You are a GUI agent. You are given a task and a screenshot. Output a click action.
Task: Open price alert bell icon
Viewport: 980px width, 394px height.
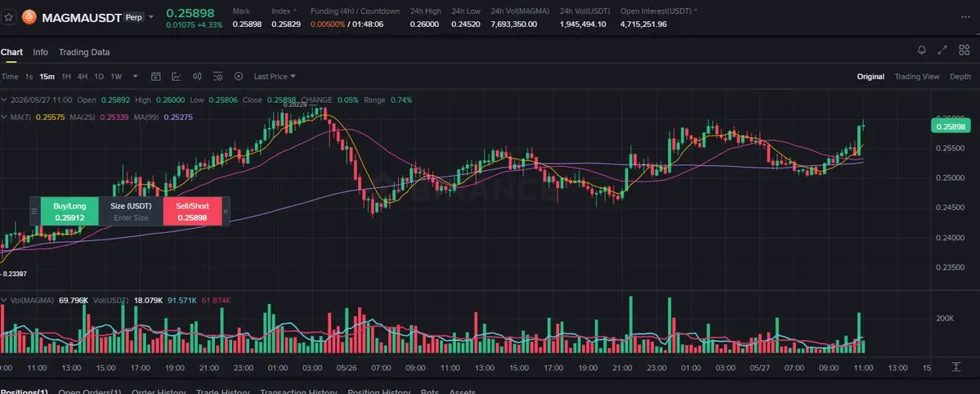pyautogui.click(x=922, y=50)
